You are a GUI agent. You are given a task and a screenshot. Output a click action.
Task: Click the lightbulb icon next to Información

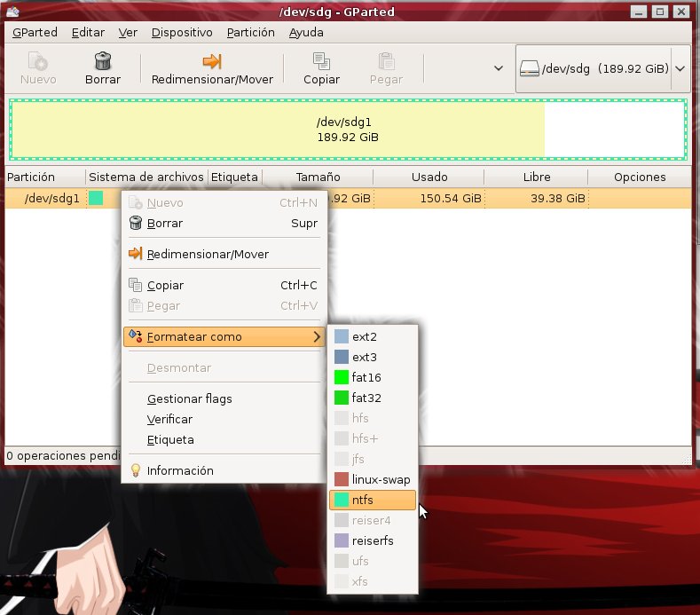click(135, 470)
